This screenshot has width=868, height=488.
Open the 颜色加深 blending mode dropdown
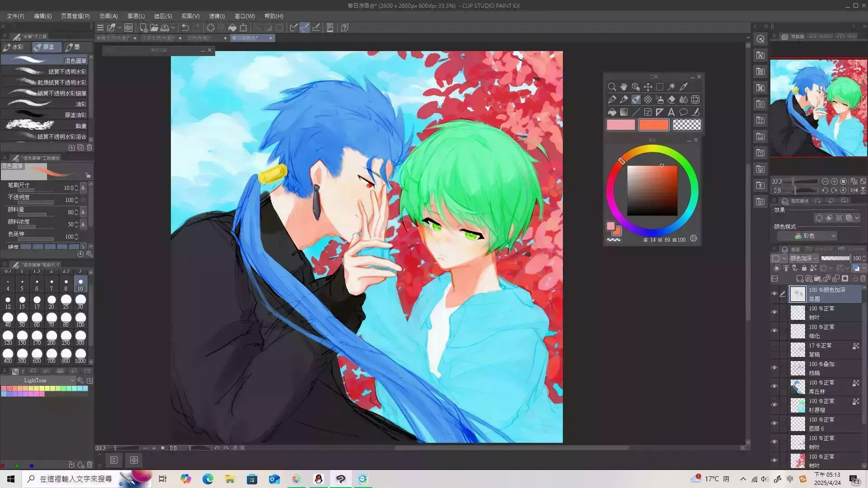(803, 258)
